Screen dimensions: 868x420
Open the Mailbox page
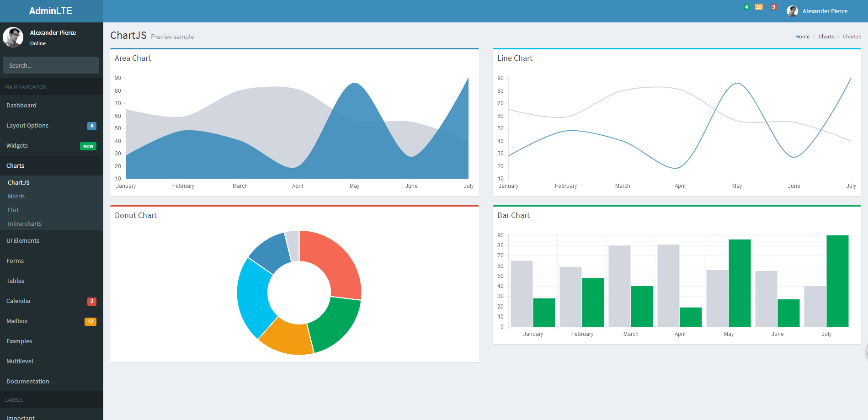tap(52, 321)
